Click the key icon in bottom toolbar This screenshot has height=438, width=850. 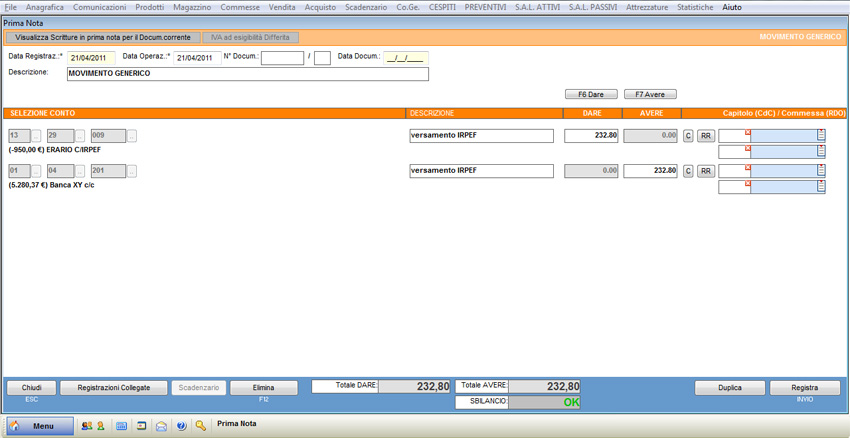[201, 426]
